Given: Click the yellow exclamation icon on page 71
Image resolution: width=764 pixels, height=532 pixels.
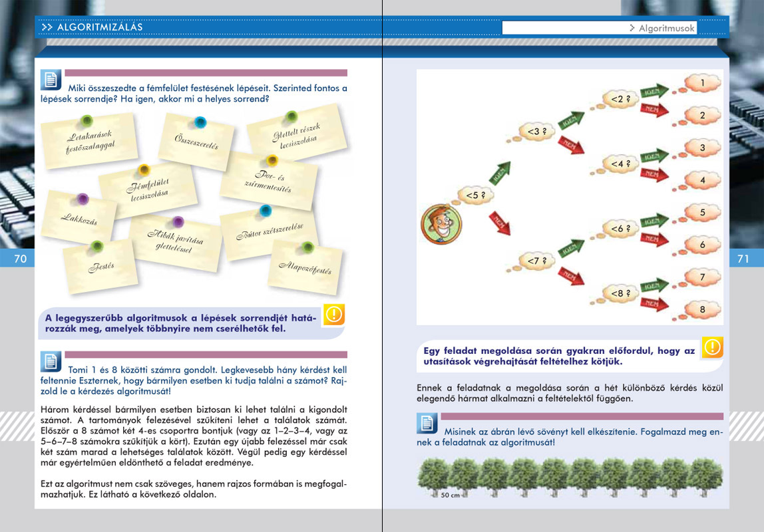Looking at the screenshot, I should (712, 346).
